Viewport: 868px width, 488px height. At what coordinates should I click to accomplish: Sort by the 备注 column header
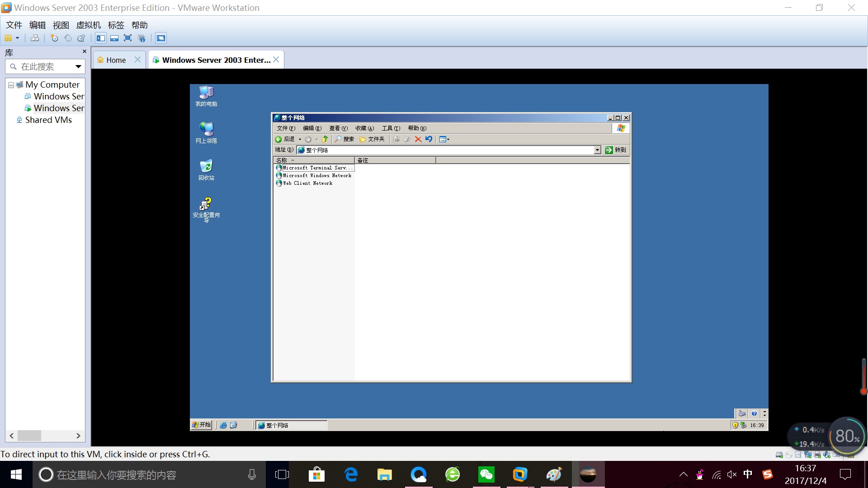[x=396, y=160]
